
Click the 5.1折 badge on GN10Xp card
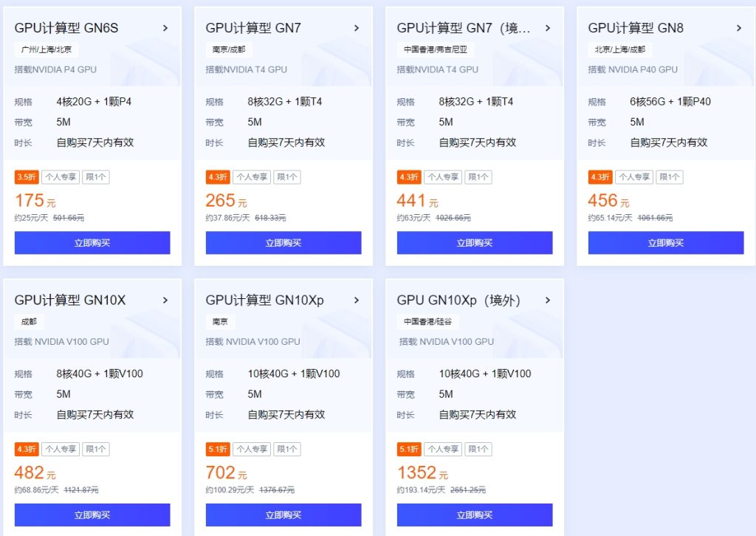(218, 449)
